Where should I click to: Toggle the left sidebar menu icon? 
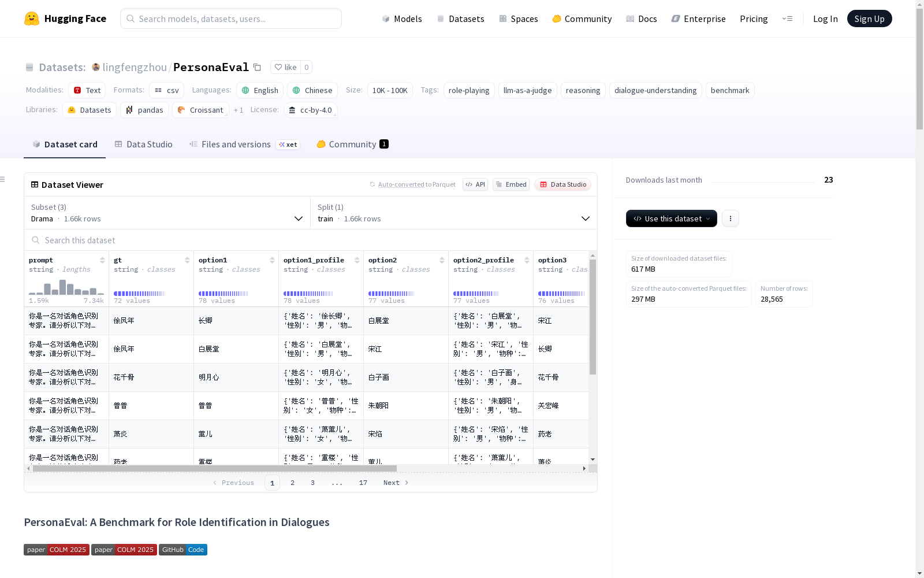pos(2,179)
